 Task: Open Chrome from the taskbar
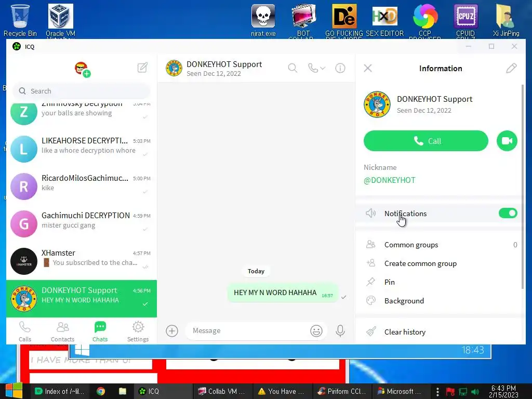point(101,391)
